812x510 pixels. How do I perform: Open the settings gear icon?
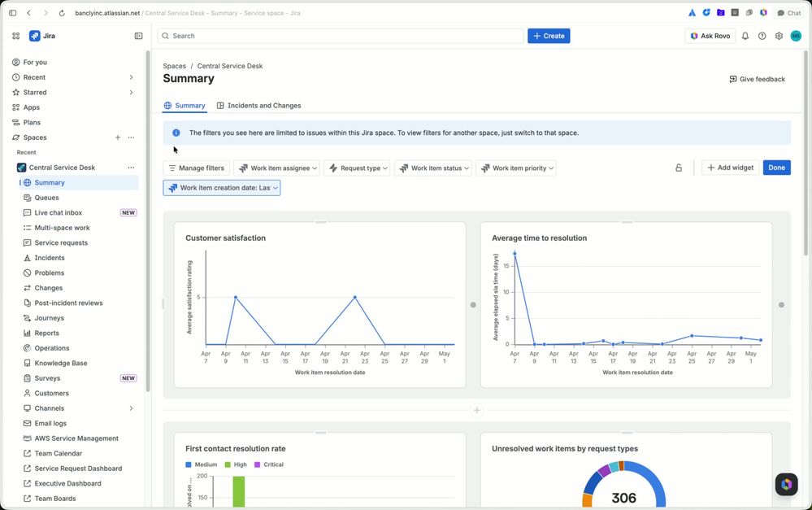pyautogui.click(x=779, y=36)
